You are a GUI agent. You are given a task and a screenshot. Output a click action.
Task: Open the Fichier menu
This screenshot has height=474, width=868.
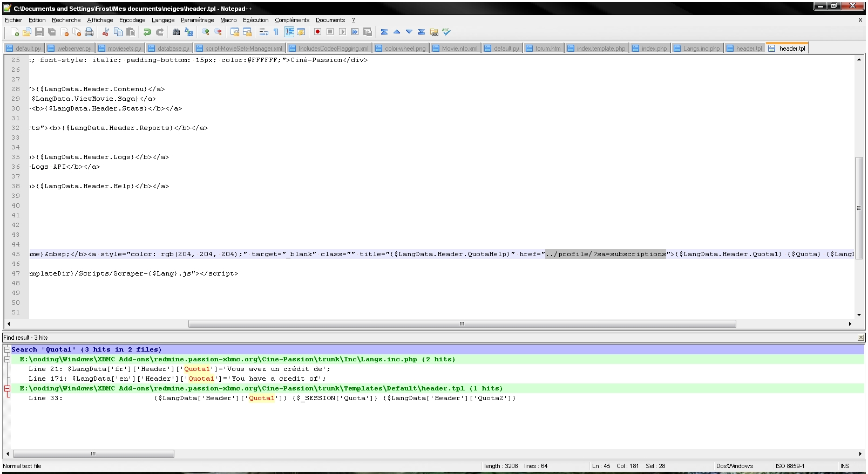pyautogui.click(x=13, y=20)
